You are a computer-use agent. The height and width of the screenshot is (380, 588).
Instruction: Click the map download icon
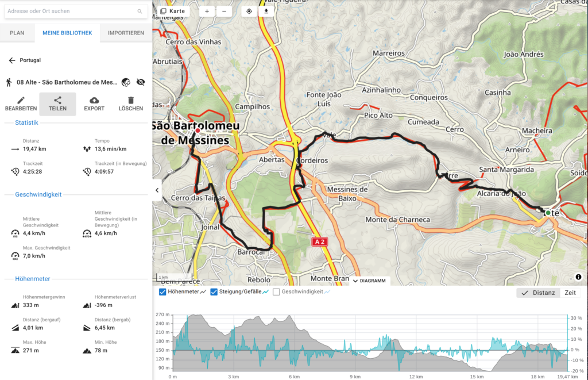pyautogui.click(x=266, y=11)
